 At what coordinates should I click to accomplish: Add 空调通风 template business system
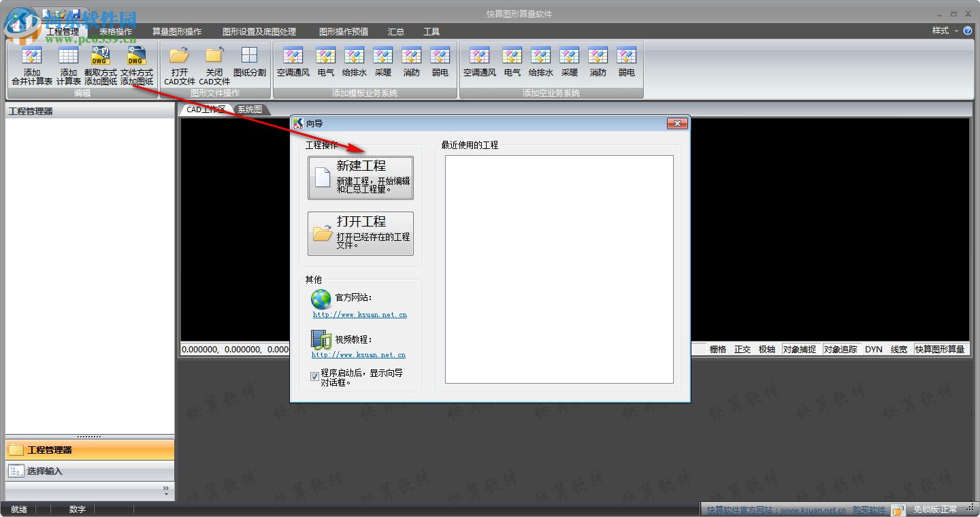tap(293, 65)
